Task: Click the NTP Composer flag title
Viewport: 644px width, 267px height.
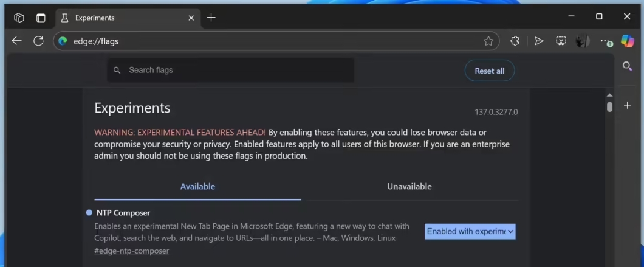Action: tap(123, 213)
